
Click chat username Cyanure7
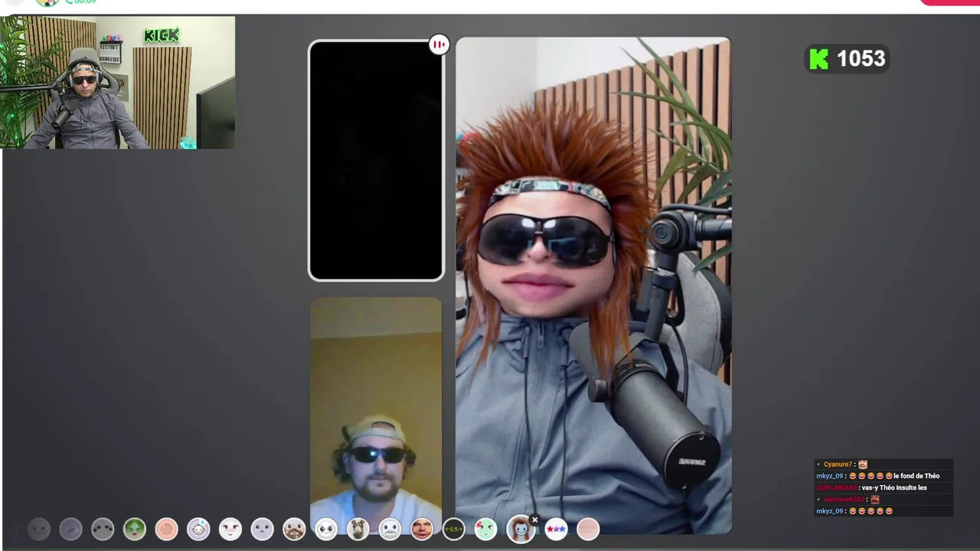[838, 465]
